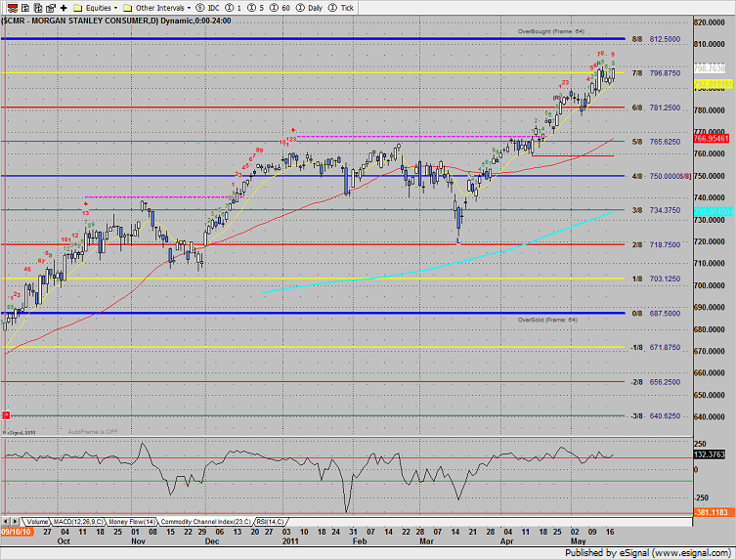Viewport: 736px width, 560px height.
Task: Click the white 798.7630 last price tag
Action: coord(710,68)
